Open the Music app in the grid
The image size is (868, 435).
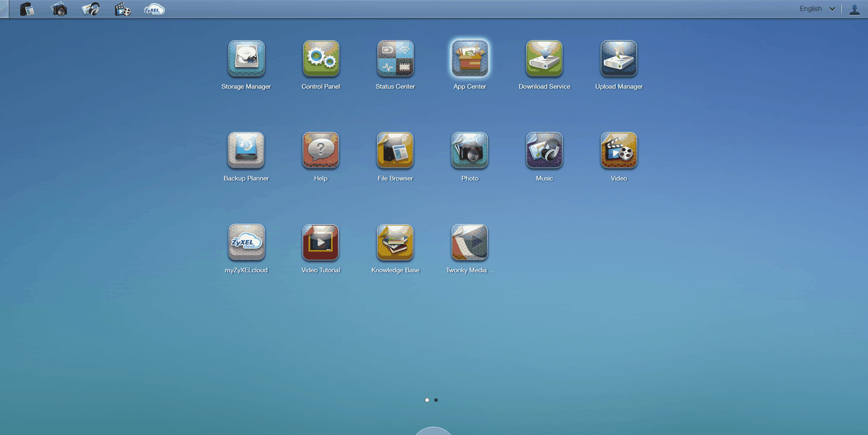point(544,150)
